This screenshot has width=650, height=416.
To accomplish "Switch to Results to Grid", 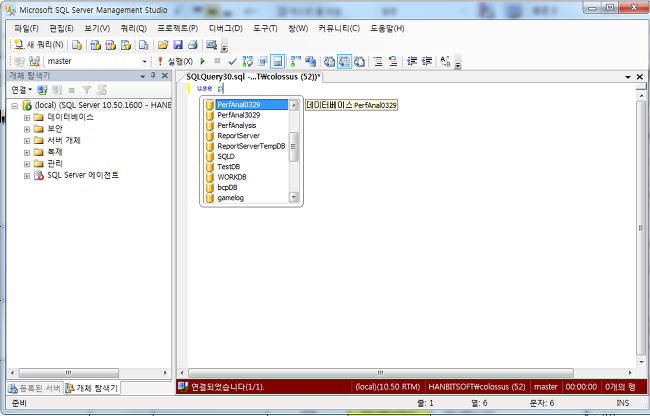I will [344, 61].
